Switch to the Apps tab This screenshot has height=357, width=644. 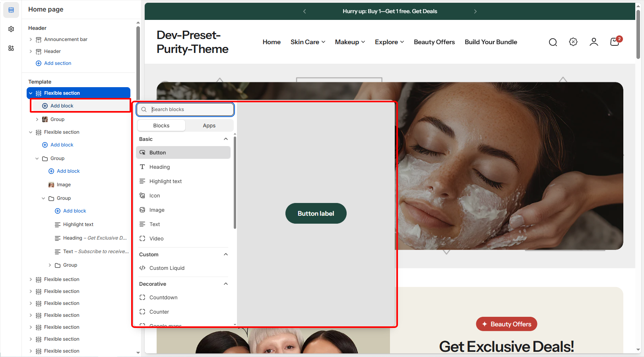pos(209,126)
